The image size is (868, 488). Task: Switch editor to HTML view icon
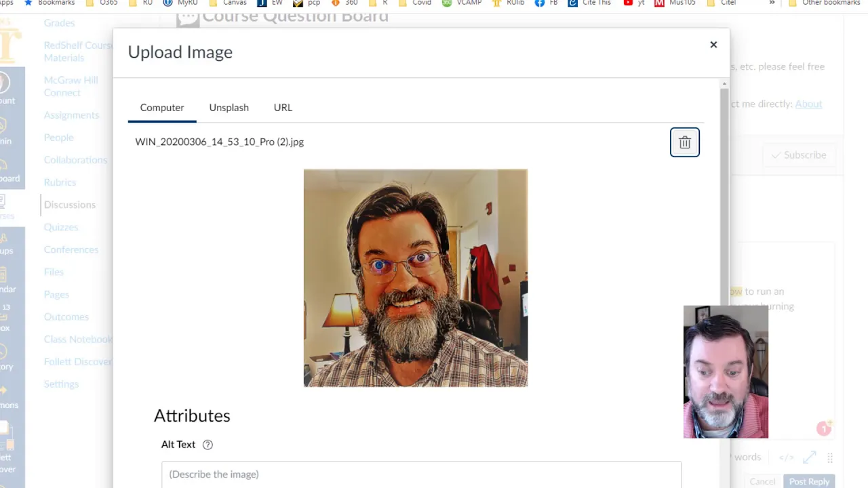coord(786,457)
